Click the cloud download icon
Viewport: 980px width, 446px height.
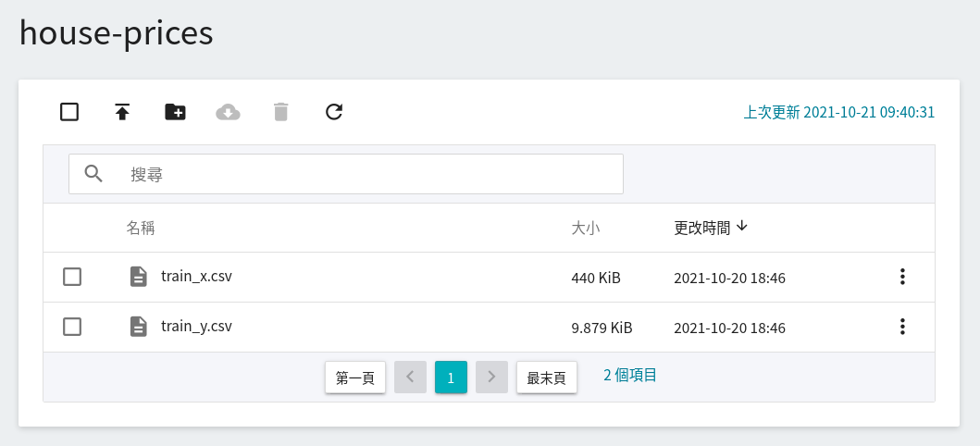[x=229, y=113]
